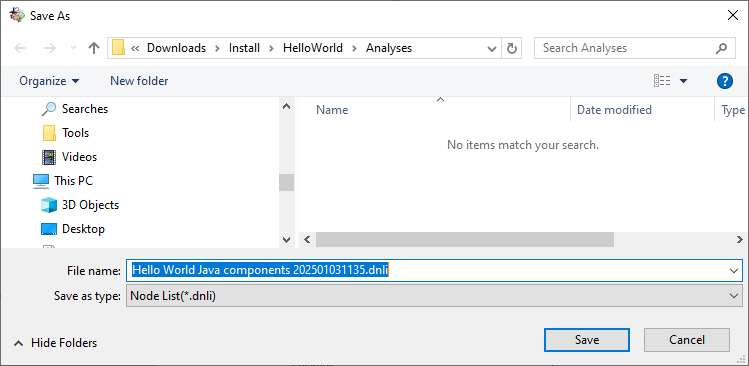Open the view options dropdown arrow

pos(683,81)
